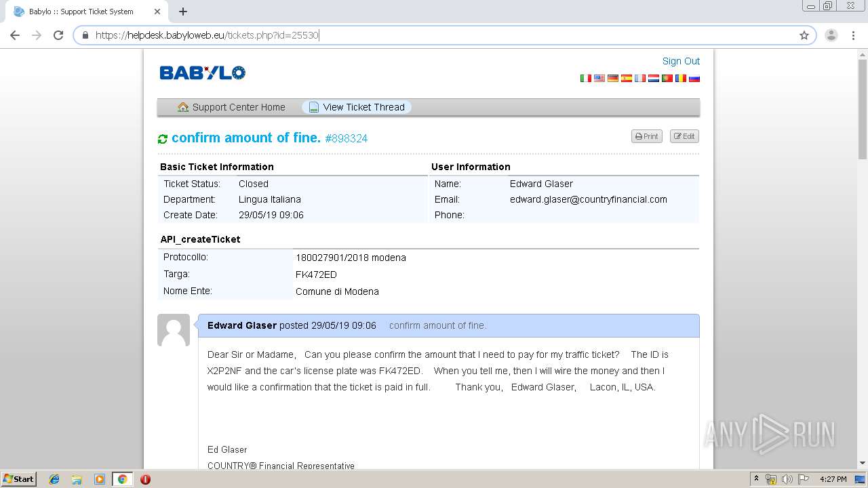
Task: Click the email edward.glaser@countryfinancial.com
Action: (x=589, y=199)
